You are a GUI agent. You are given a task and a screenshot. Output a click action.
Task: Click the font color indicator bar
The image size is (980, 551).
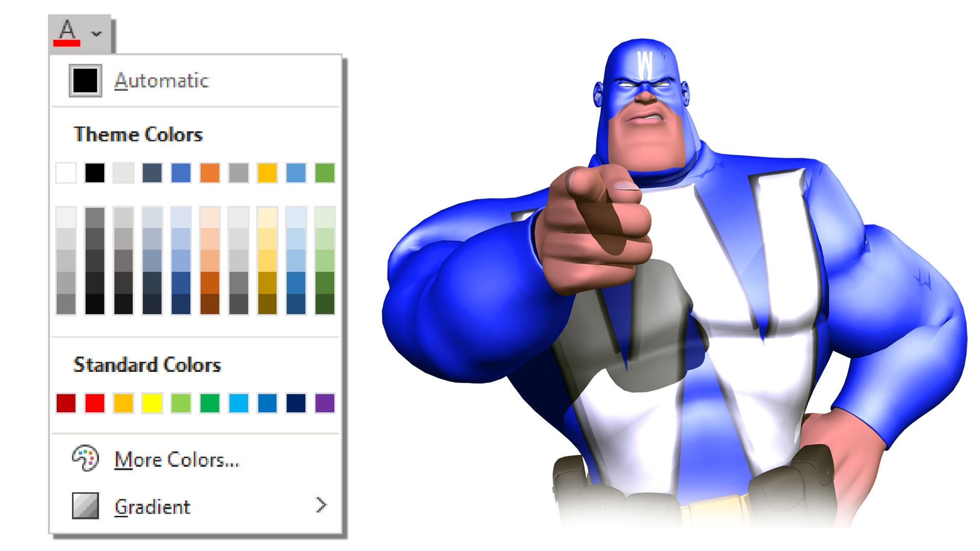coord(67,43)
